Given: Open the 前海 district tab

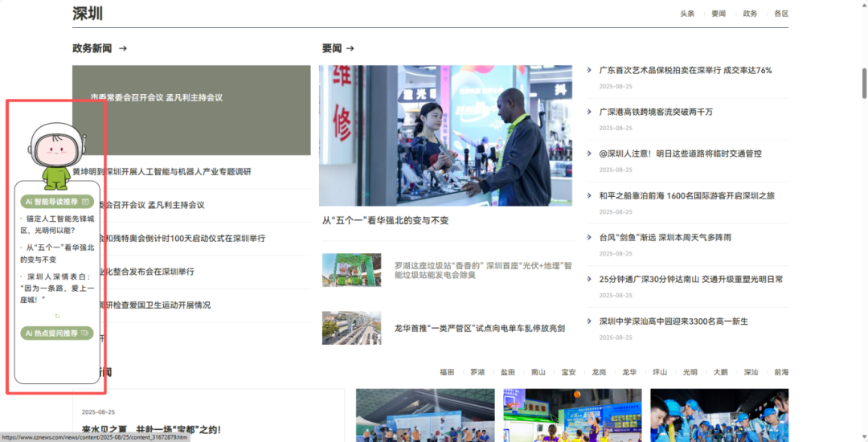Looking at the screenshot, I should pos(781,372).
